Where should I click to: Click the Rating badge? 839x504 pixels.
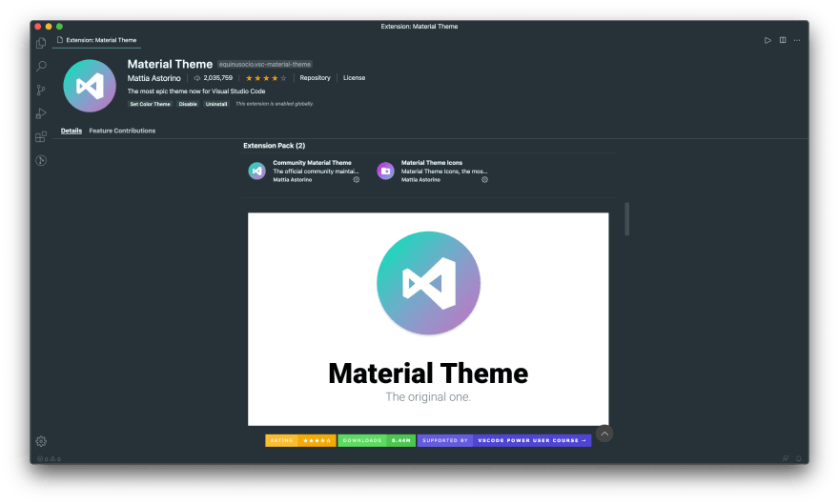[x=300, y=440]
